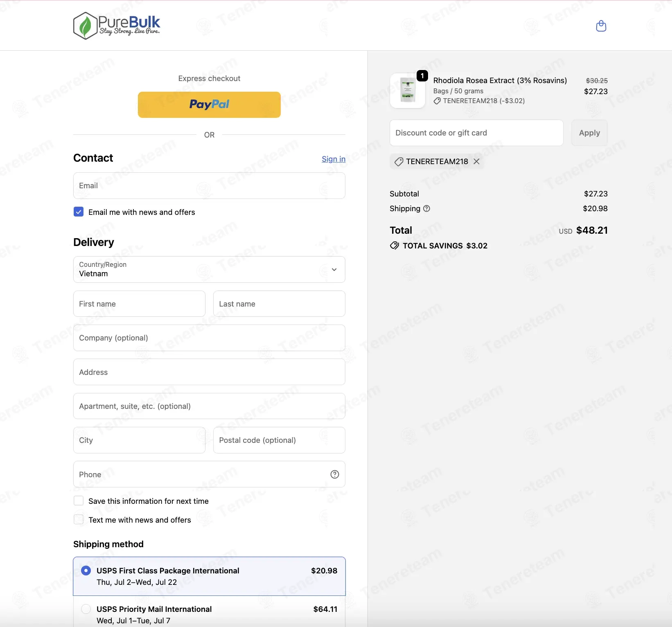Click the Express checkout heading

pos(209,78)
